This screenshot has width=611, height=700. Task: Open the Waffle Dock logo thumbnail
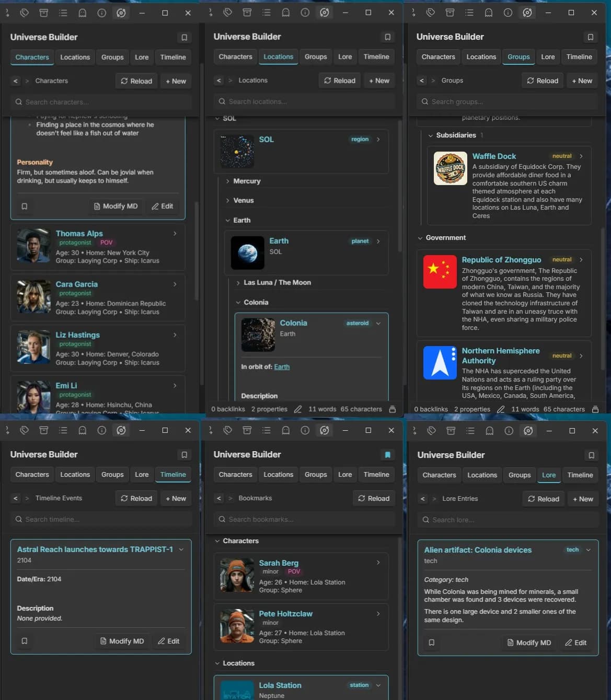coord(451,169)
